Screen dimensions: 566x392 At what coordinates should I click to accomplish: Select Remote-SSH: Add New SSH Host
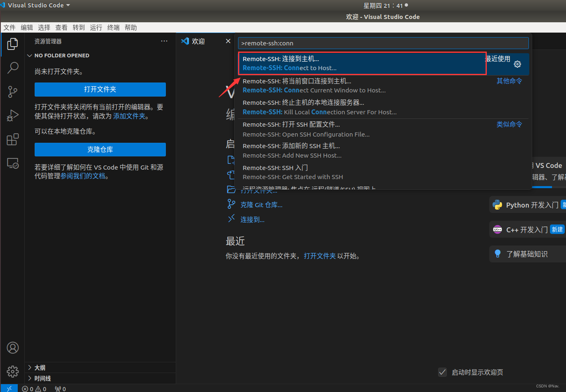click(x=384, y=151)
